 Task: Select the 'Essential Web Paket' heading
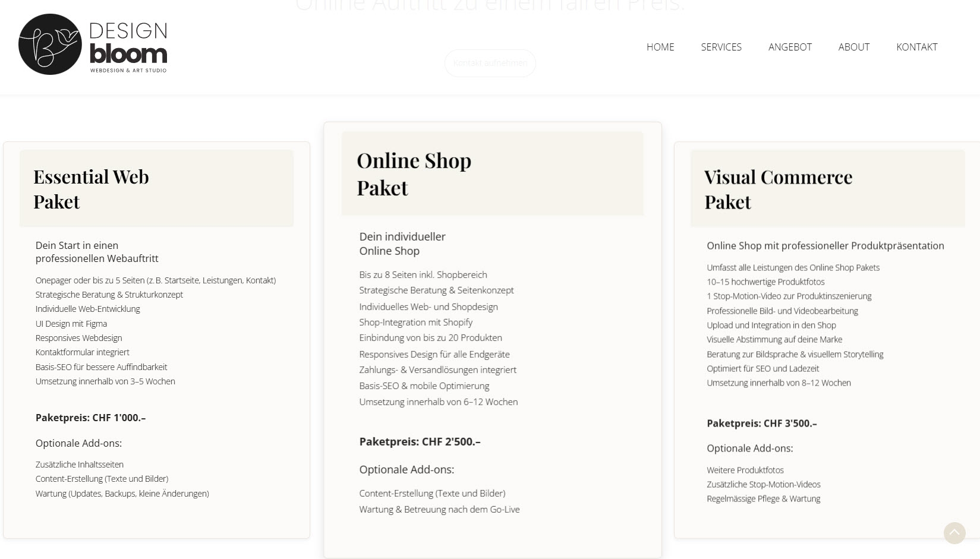[x=91, y=189]
